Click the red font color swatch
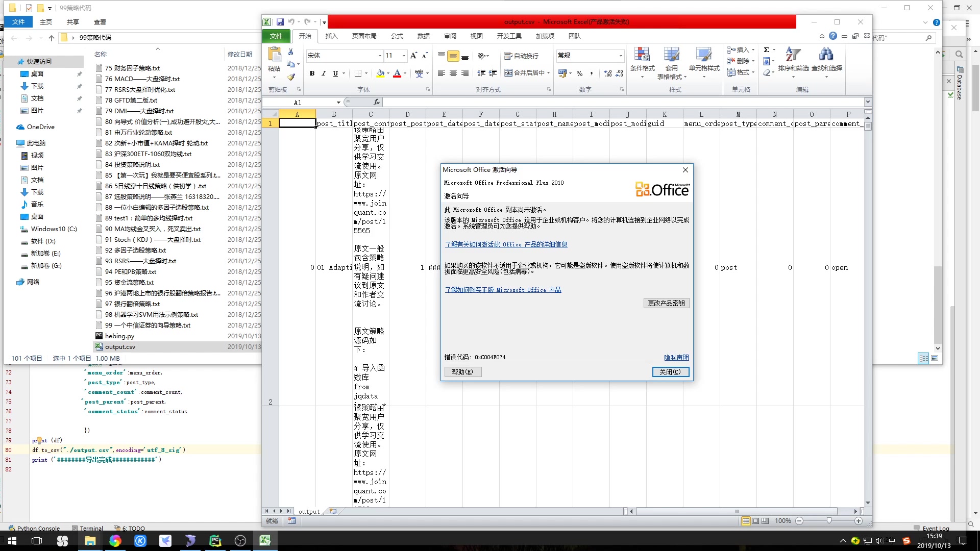Viewport: 980px width, 551px height. (x=398, y=73)
